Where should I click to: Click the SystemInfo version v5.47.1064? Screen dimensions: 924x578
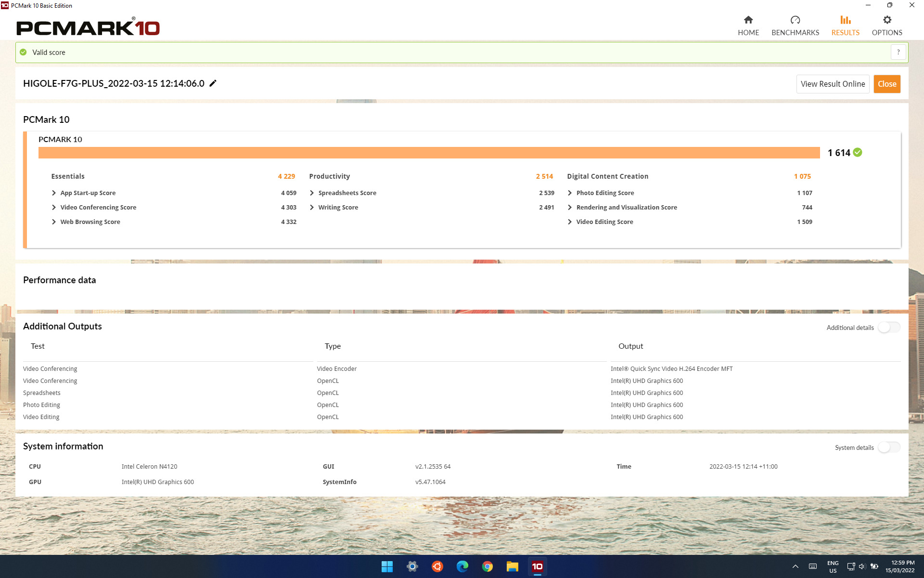tap(430, 482)
